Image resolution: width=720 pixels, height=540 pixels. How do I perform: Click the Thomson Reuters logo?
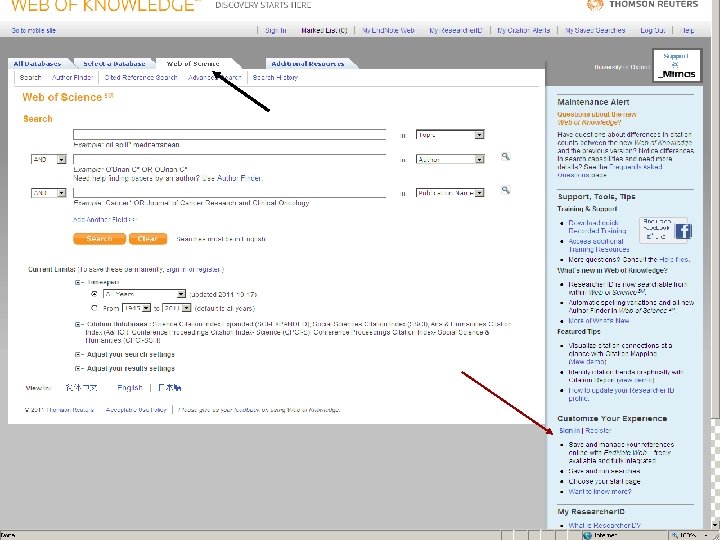[x=643, y=5]
